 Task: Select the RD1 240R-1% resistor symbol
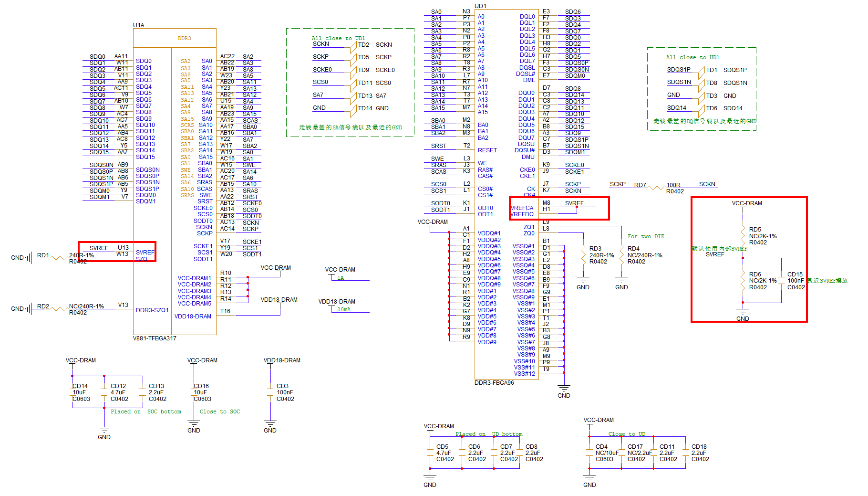coord(59,258)
